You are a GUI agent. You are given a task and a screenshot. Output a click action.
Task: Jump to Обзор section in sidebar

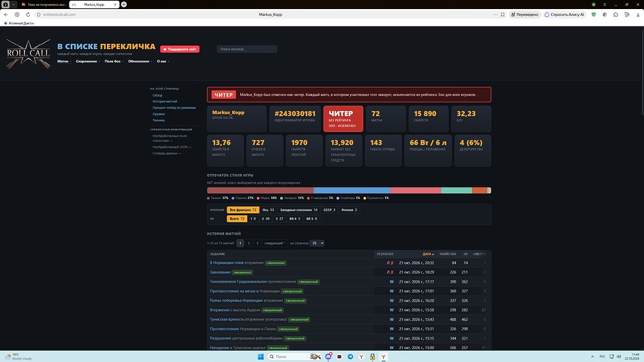pos(157,95)
